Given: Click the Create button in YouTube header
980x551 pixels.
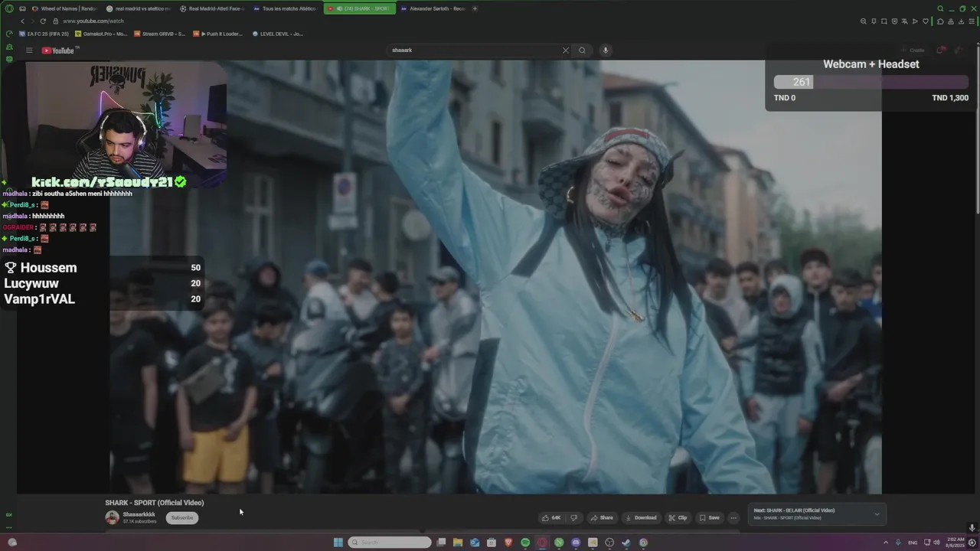Looking at the screenshot, I should [x=913, y=51].
